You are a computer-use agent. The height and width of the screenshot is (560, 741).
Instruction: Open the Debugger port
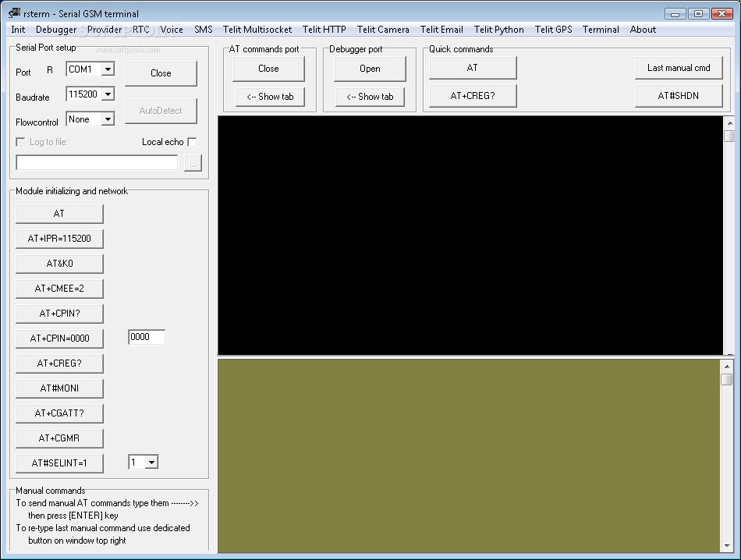click(370, 69)
